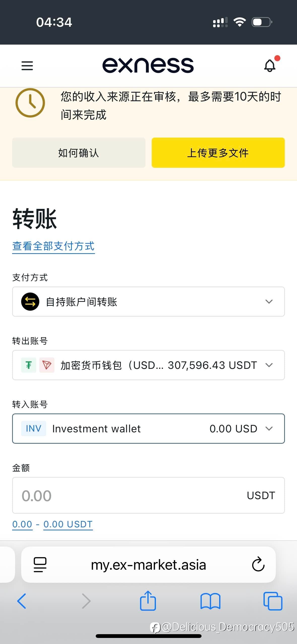
Task: Tap the Safari reload icon
Action: coord(258,564)
